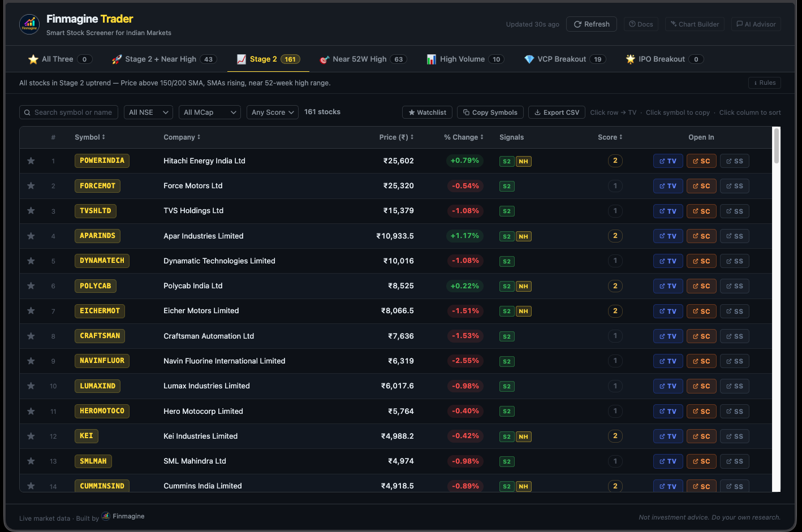Open Polycab in SC via orange SC icon
This screenshot has height=532, width=802.
(701, 286)
